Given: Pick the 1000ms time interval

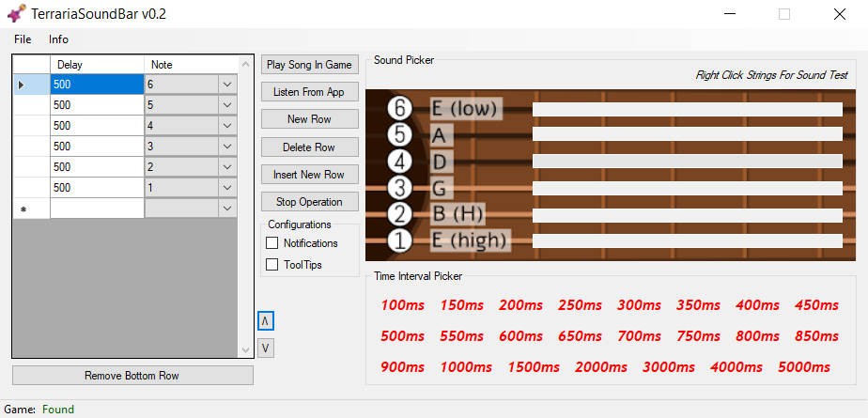Looking at the screenshot, I should pyautogui.click(x=466, y=367).
